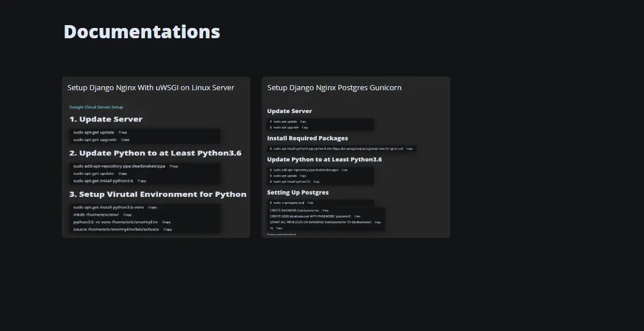The width and height of the screenshot is (644, 331).
Task: Copy the GRANT ALL PRIVILEGES statement
Action: click(378, 223)
